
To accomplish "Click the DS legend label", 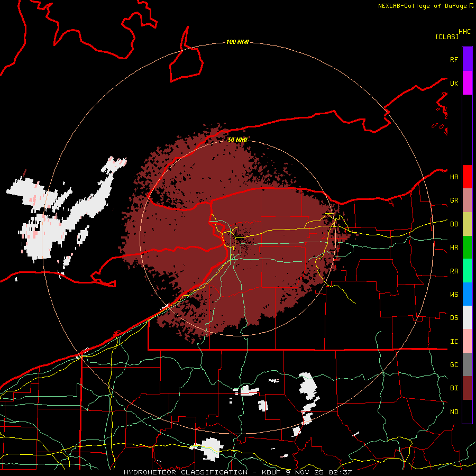I will 454,318.
